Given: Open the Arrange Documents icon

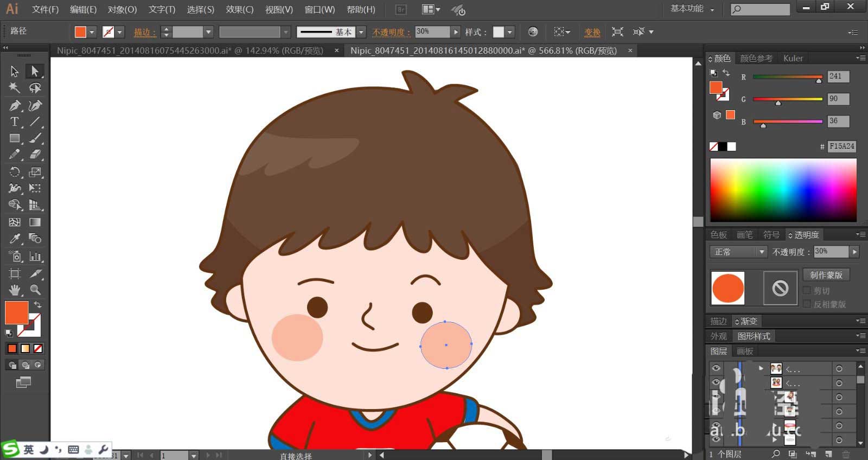Looking at the screenshot, I should pos(431,9).
